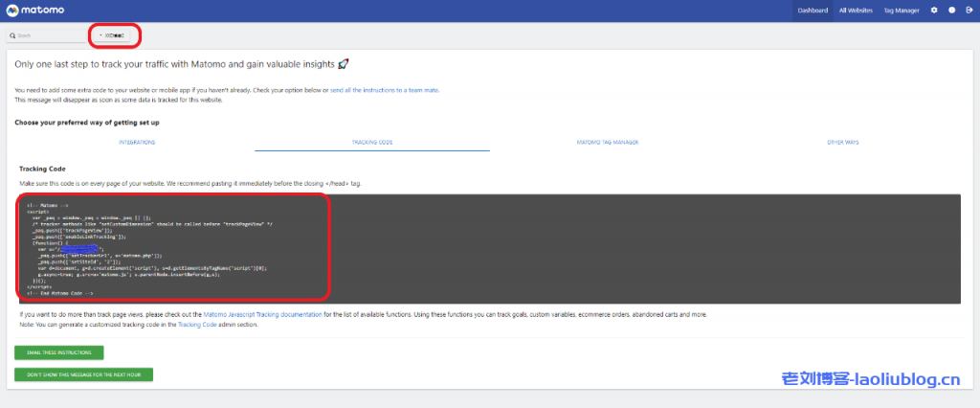Open 'send all the instructions to a team mate' link
Image resolution: width=980 pixels, height=408 pixels.
[x=385, y=89]
